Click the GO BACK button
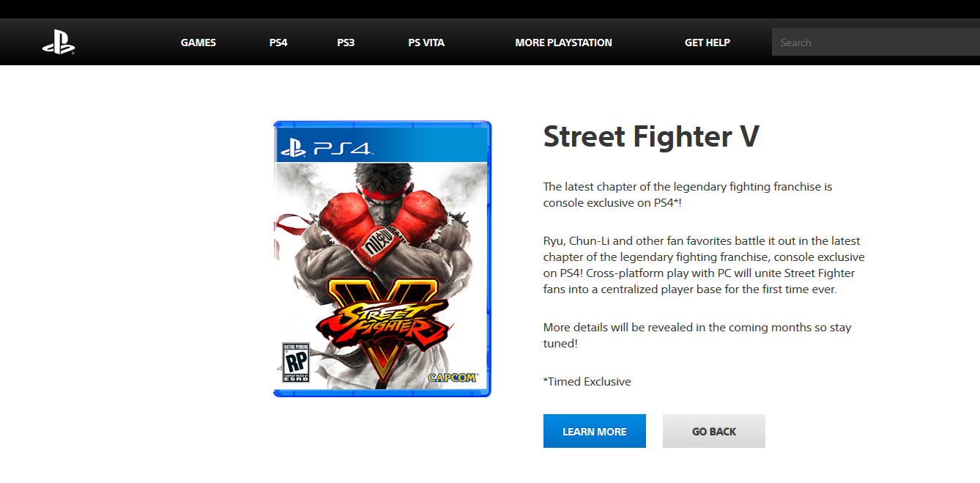The height and width of the screenshot is (483, 980). (x=713, y=431)
